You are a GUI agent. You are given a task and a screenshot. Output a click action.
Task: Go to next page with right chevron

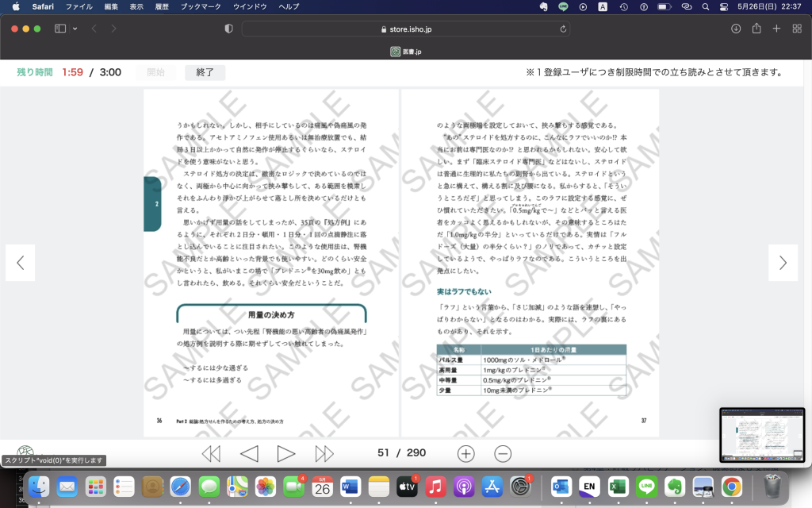coord(783,263)
